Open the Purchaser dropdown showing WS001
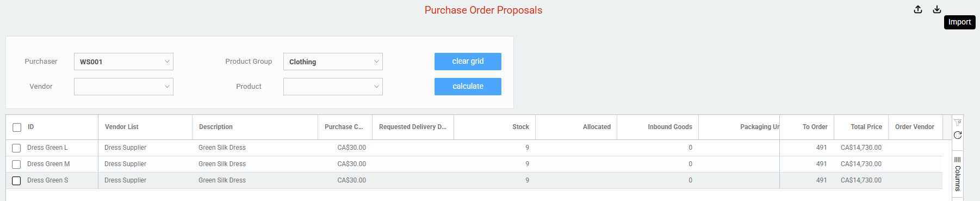The image size is (980, 201). pos(123,62)
